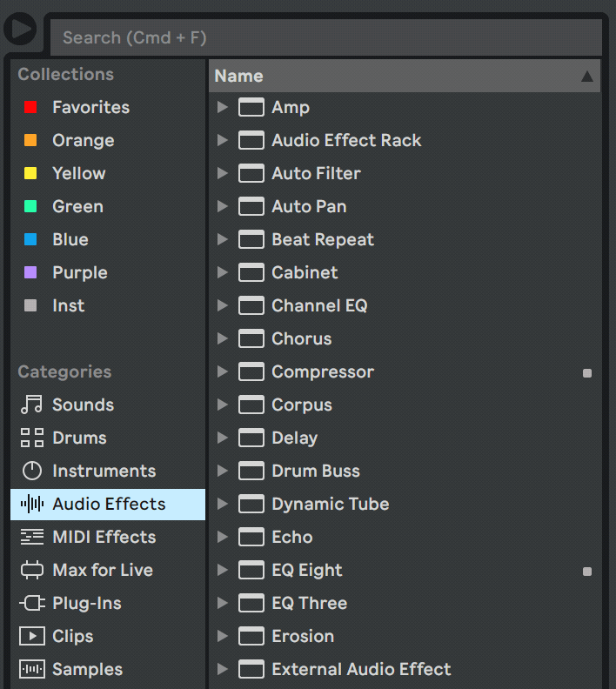Click the Sounds category note icon
This screenshot has height=689, width=616.
(31, 405)
